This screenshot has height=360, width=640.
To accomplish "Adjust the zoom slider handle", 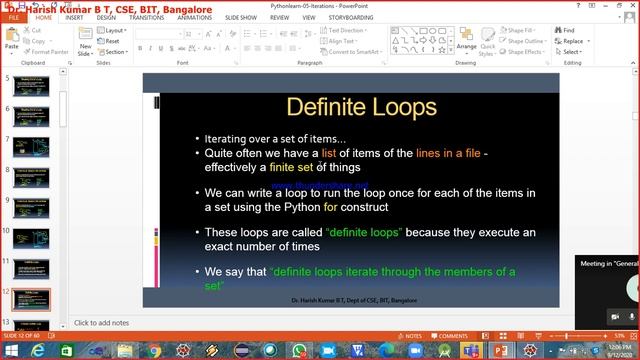I will 567,336.
